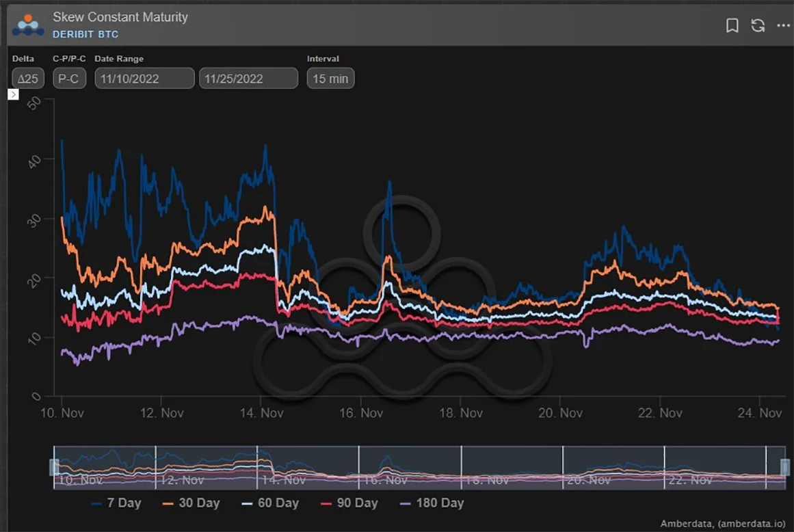794x532 pixels.
Task: Edit the 11/25/2022 end date field
Action: click(249, 79)
